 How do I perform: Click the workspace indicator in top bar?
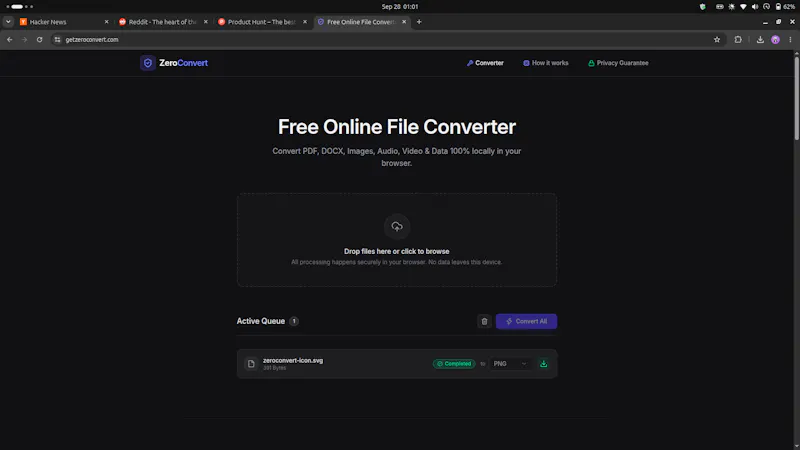[x=19, y=7]
